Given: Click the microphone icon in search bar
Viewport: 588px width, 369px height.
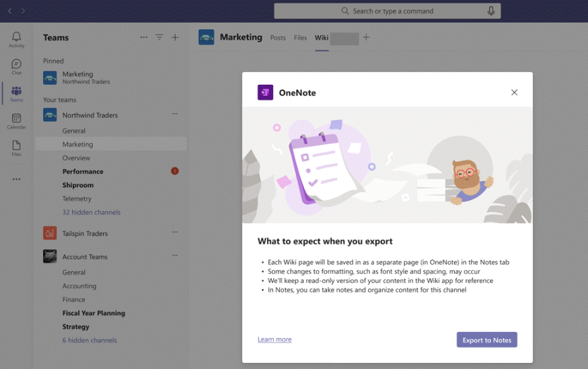Looking at the screenshot, I should tap(491, 11).
